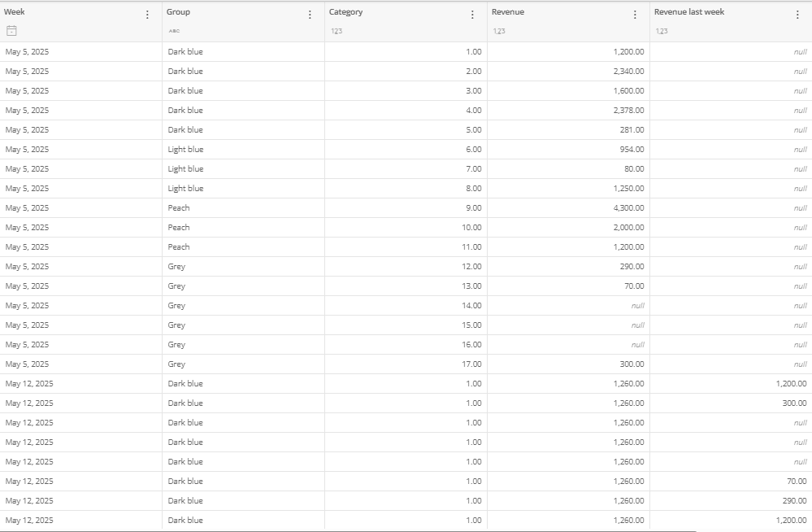Open the Group column three-dot menu
The height and width of the screenshot is (532, 812).
click(x=310, y=15)
